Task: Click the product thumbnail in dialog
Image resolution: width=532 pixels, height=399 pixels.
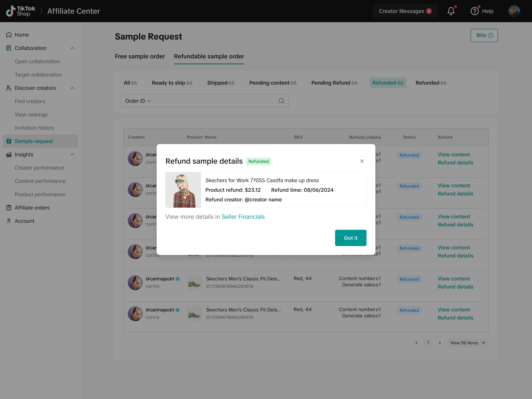Action: pyautogui.click(x=183, y=190)
